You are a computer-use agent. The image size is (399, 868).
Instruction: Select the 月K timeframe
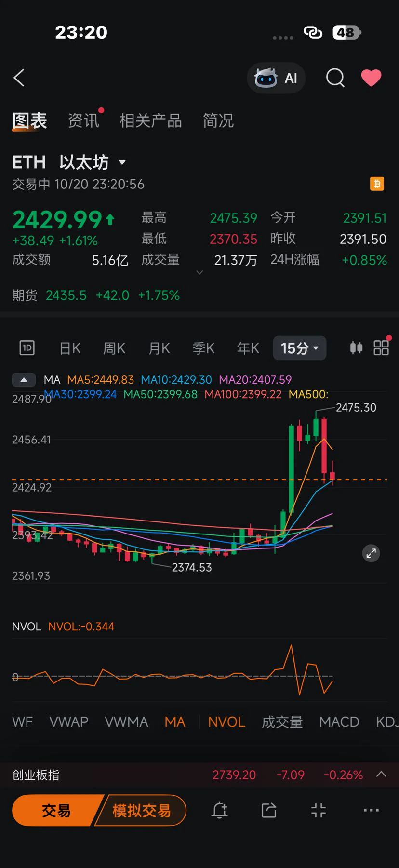pos(160,348)
